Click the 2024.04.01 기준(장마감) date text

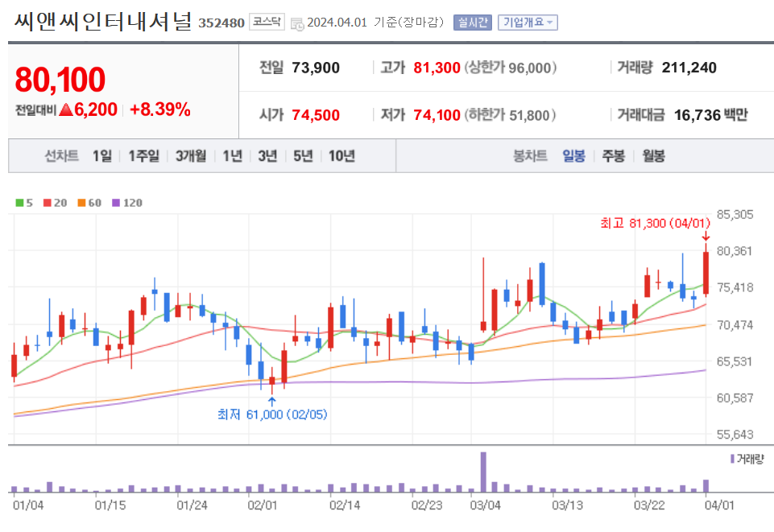point(375,23)
